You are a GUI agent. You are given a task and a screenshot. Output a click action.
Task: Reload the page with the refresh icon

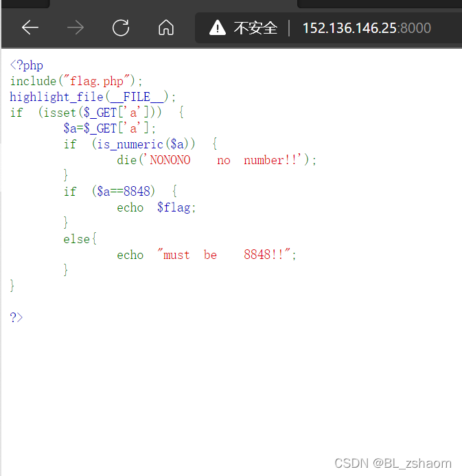tap(121, 27)
